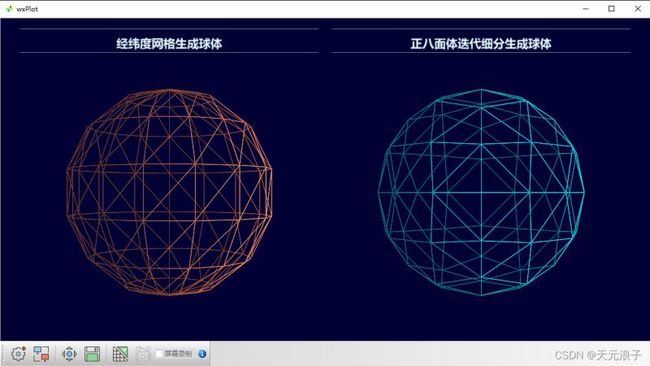Click the title 正八面体迭代细分生成球体

pos(481,44)
